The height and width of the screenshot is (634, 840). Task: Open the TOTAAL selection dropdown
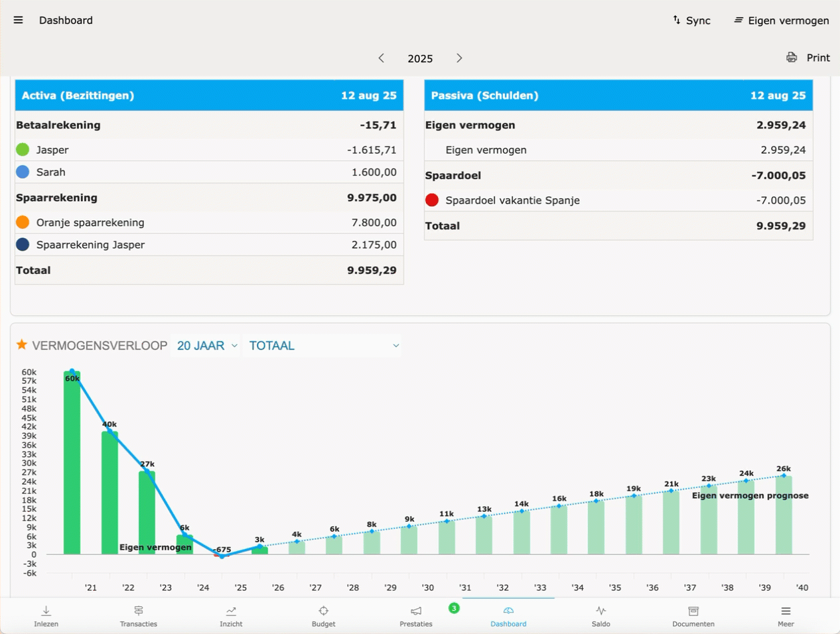point(324,346)
